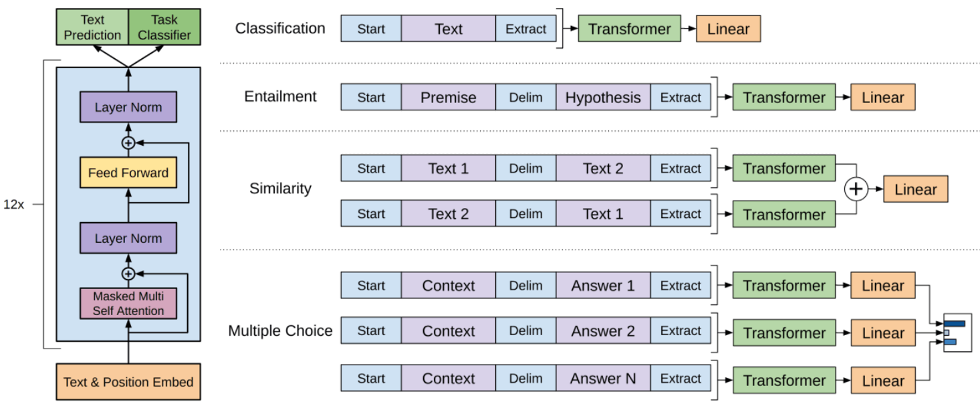Click the plus circle above Feed Forward
This screenshot has height=408, width=980.
point(128,142)
